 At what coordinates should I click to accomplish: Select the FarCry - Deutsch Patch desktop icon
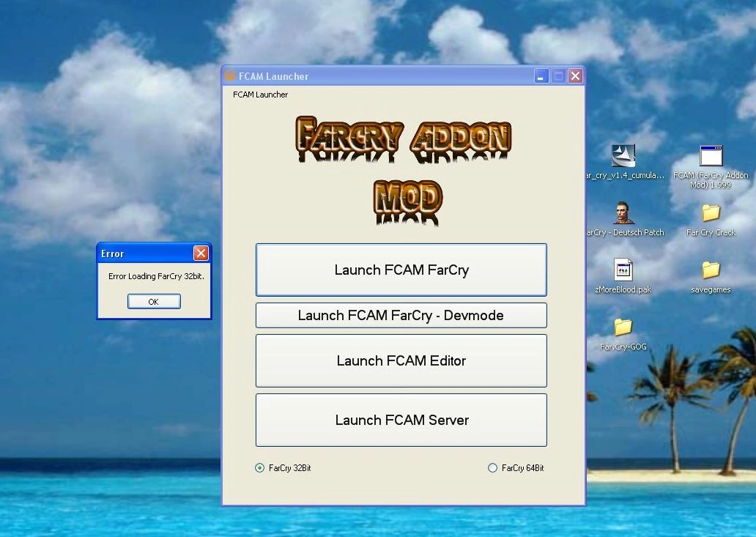tap(623, 213)
